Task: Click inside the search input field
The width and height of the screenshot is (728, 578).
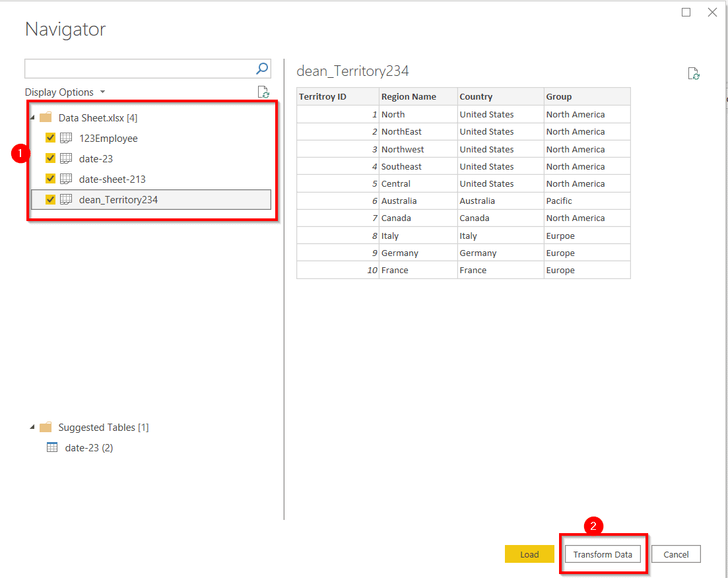Action: click(x=132, y=69)
